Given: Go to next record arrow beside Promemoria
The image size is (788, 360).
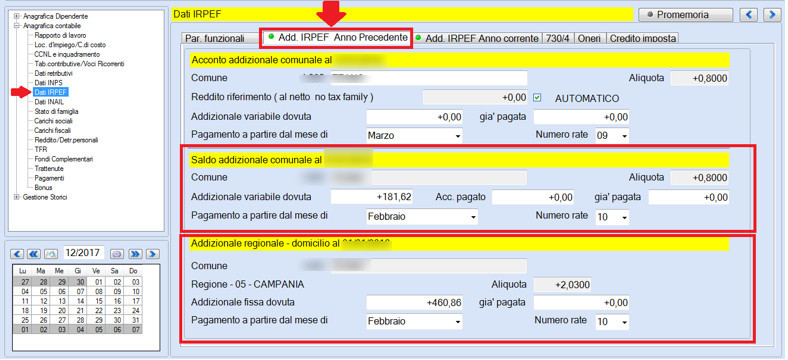Looking at the screenshot, I should 772,15.
